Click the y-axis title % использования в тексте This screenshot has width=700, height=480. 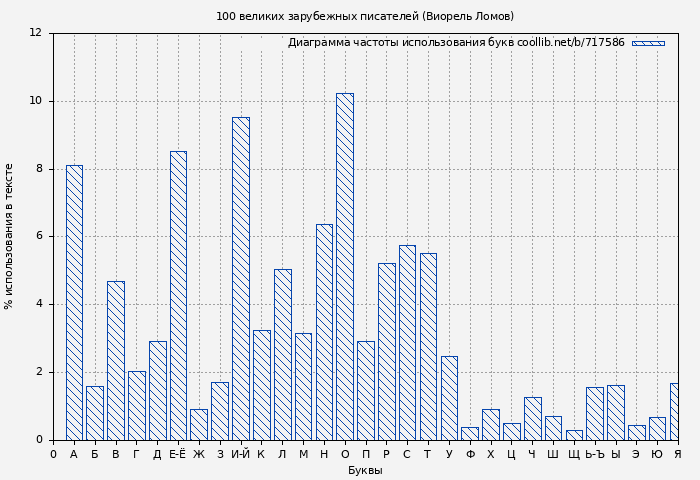click(10, 236)
